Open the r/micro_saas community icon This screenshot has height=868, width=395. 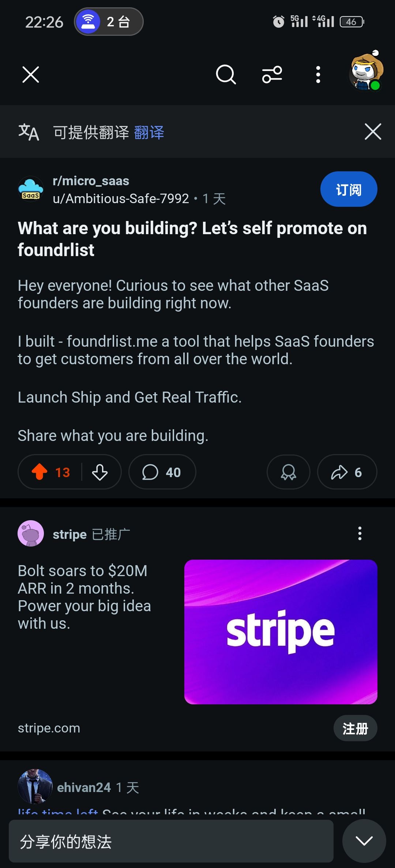coord(31,189)
